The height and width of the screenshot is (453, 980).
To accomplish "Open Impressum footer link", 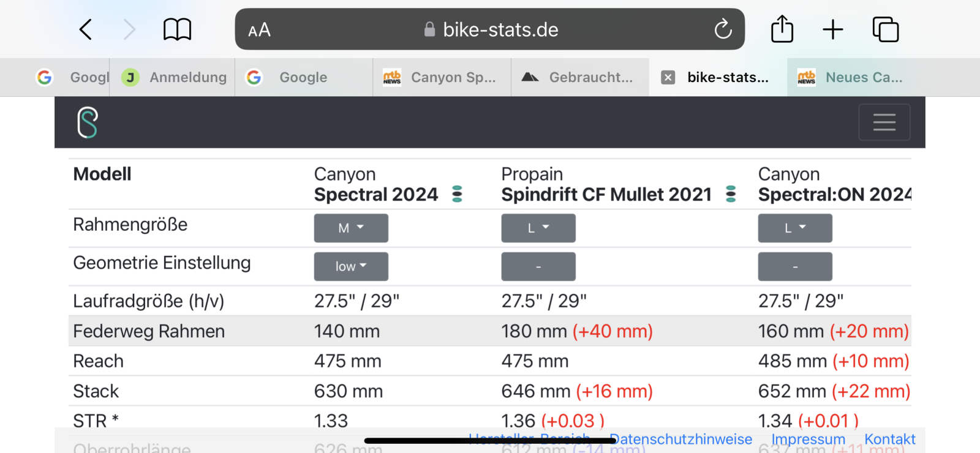I will [x=808, y=439].
